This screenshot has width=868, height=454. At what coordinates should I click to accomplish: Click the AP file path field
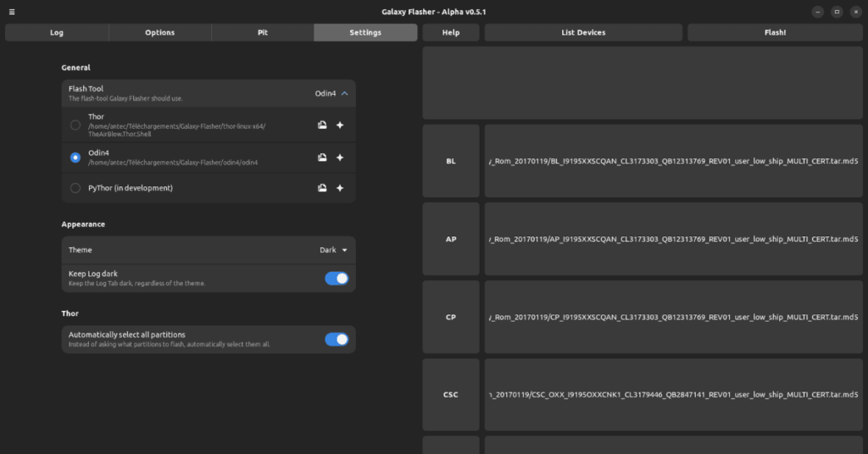pos(674,239)
